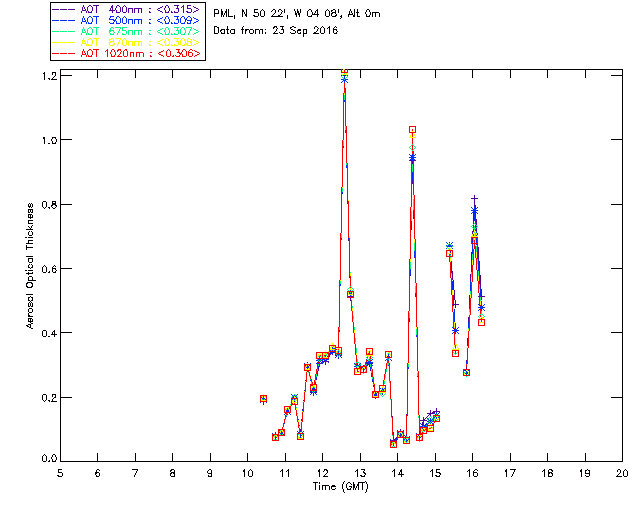Click the x-axis tick label '16'
The width and height of the screenshot is (640, 512).
(473, 473)
